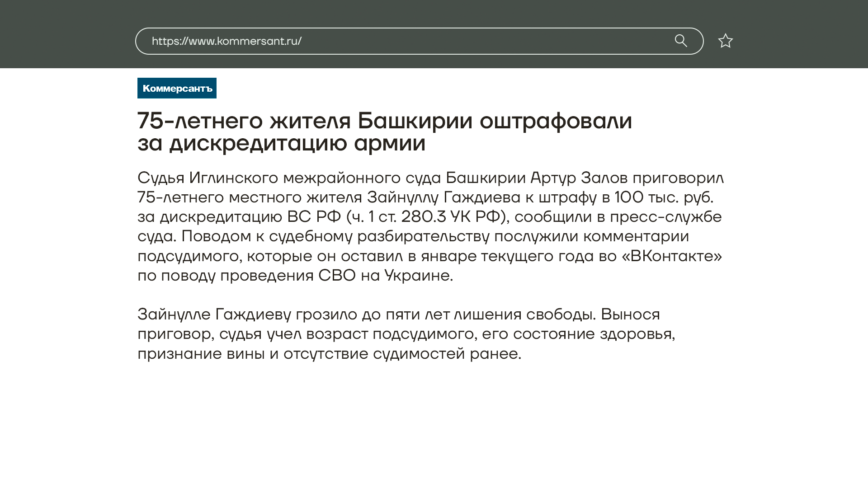Viewport: 868px width, 488px height.
Task: Click the headline about 75-летнего жителя Башкирии
Action: click(x=384, y=121)
